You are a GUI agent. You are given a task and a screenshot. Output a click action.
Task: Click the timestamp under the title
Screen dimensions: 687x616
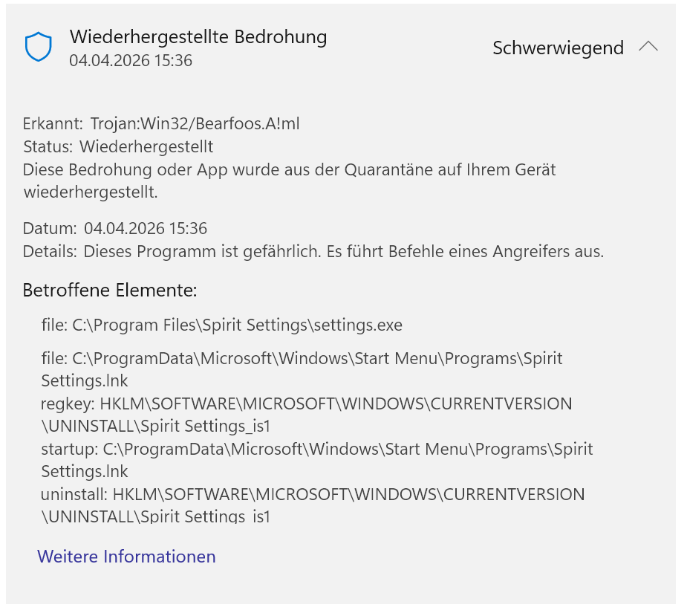(131, 60)
